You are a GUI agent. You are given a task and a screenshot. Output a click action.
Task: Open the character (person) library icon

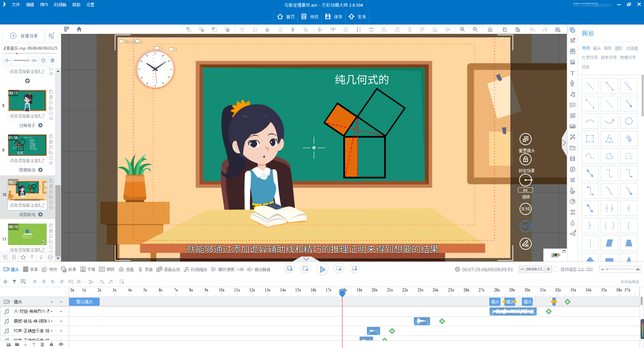[573, 84]
